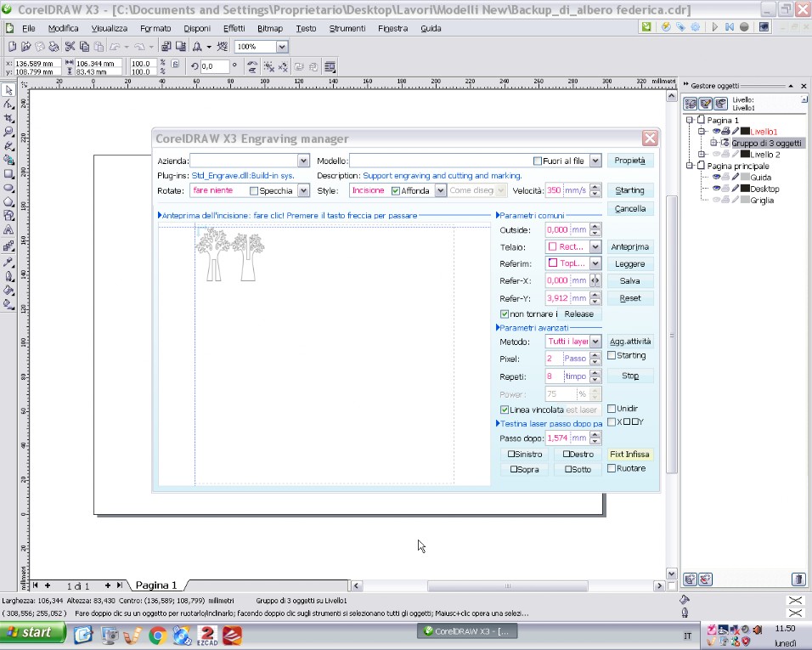Check the Sinistro checkbox
Viewport: 812px width, 650px height.
point(511,454)
